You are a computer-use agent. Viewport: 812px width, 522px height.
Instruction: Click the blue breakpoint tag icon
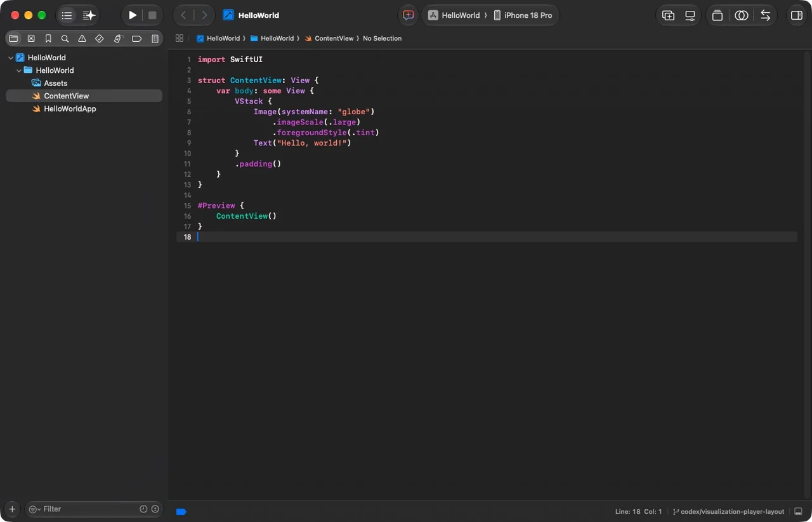pos(181,512)
